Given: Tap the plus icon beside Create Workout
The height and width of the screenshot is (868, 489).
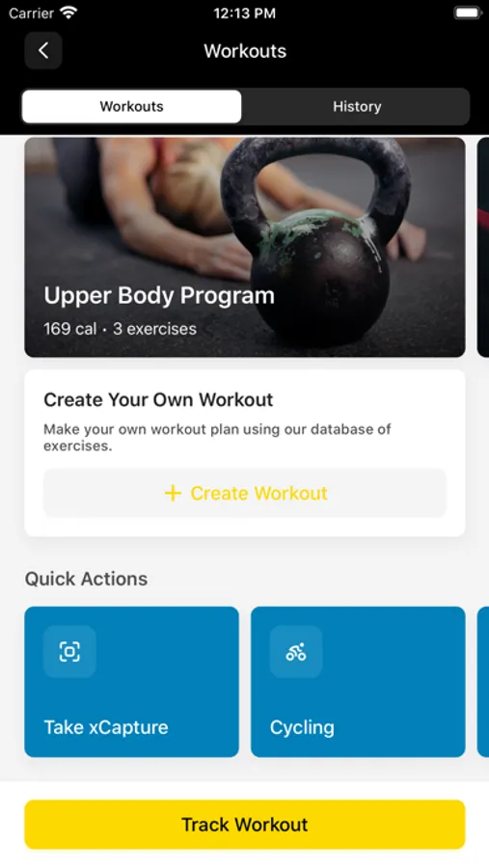Looking at the screenshot, I should click(173, 493).
